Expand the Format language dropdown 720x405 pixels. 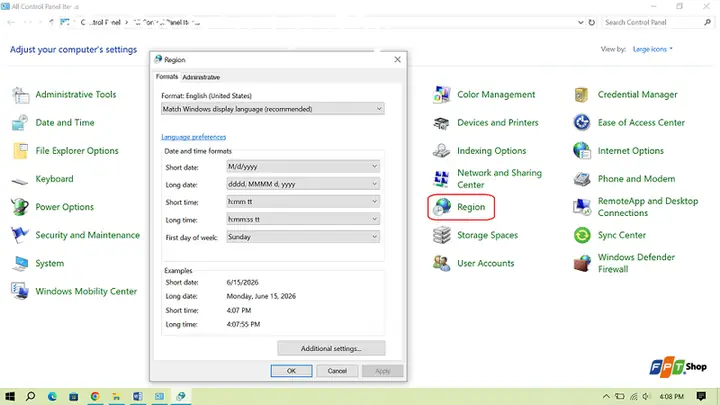[x=273, y=109]
